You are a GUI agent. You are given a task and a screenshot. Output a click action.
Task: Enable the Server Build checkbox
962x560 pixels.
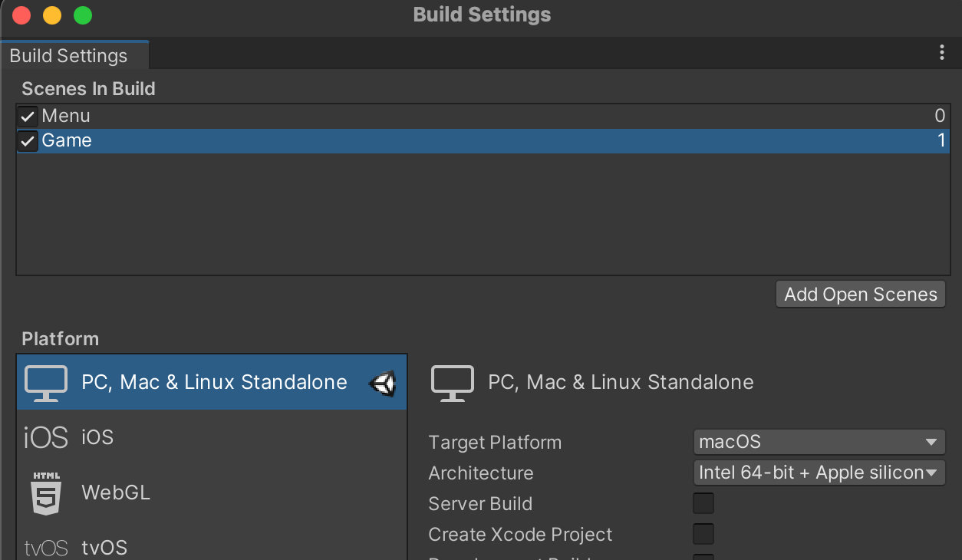pyautogui.click(x=703, y=503)
